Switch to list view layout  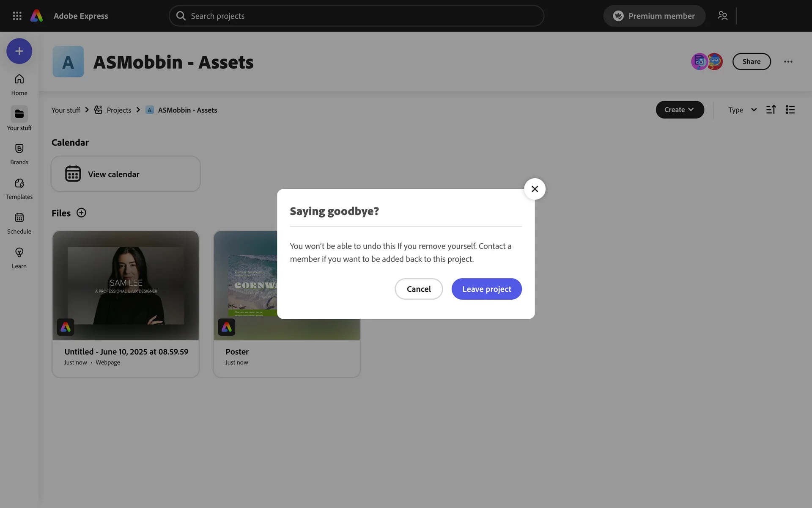(x=790, y=110)
